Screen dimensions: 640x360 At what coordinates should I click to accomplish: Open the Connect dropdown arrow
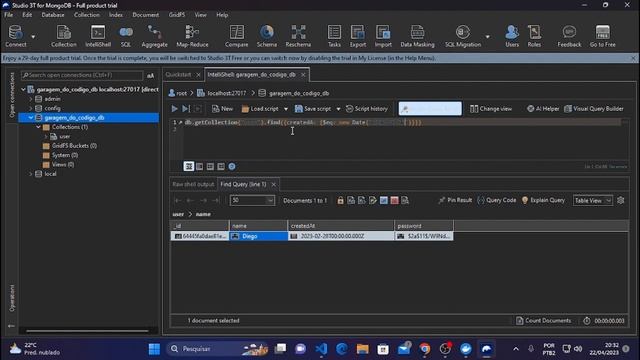[x=33, y=37]
